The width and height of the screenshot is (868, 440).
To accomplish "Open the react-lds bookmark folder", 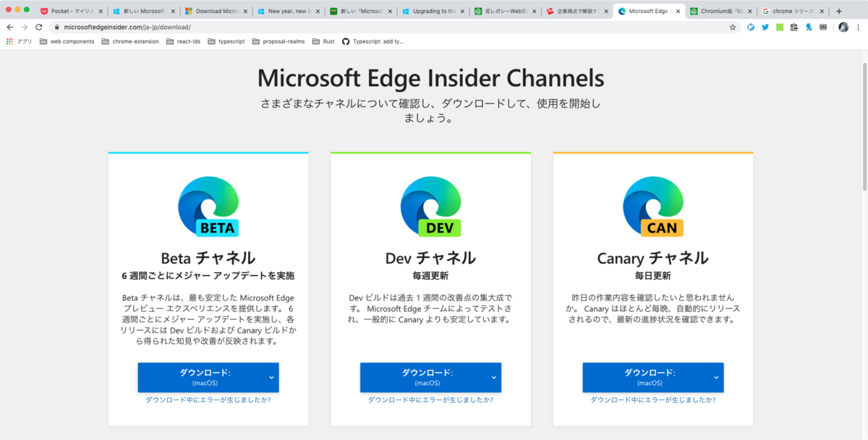I will pyautogui.click(x=184, y=41).
